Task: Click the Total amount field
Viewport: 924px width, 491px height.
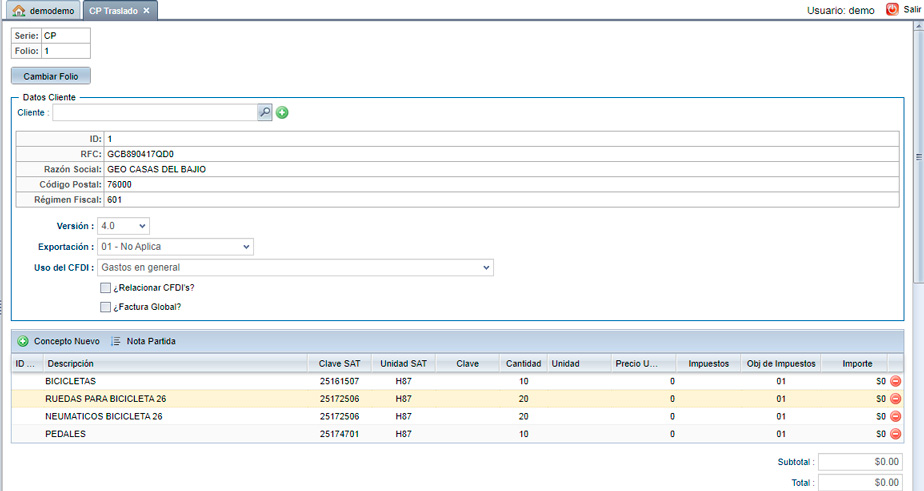Action: point(860,483)
